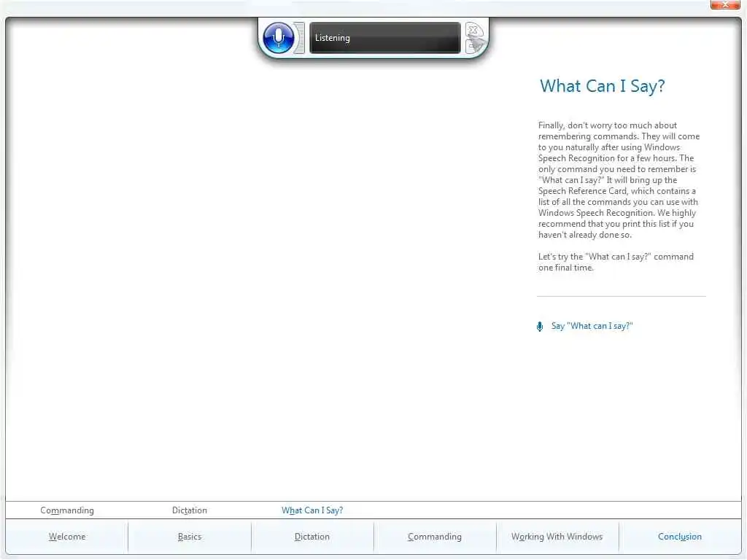
Task: Close the speech recognition bar using its X icon
Action: [473, 30]
